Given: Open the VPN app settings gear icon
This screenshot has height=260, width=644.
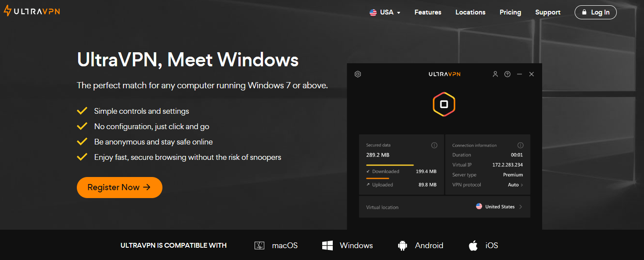Looking at the screenshot, I should [358, 74].
